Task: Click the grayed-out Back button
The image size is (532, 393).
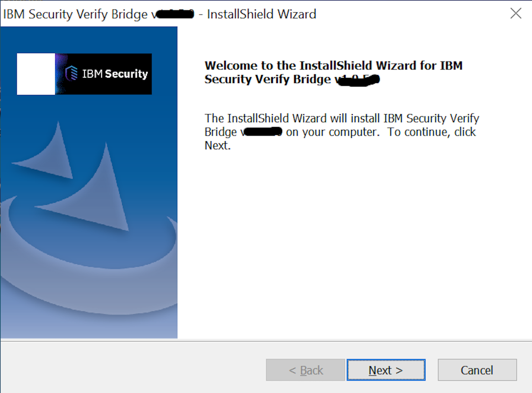Action: (x=305, y=370)
